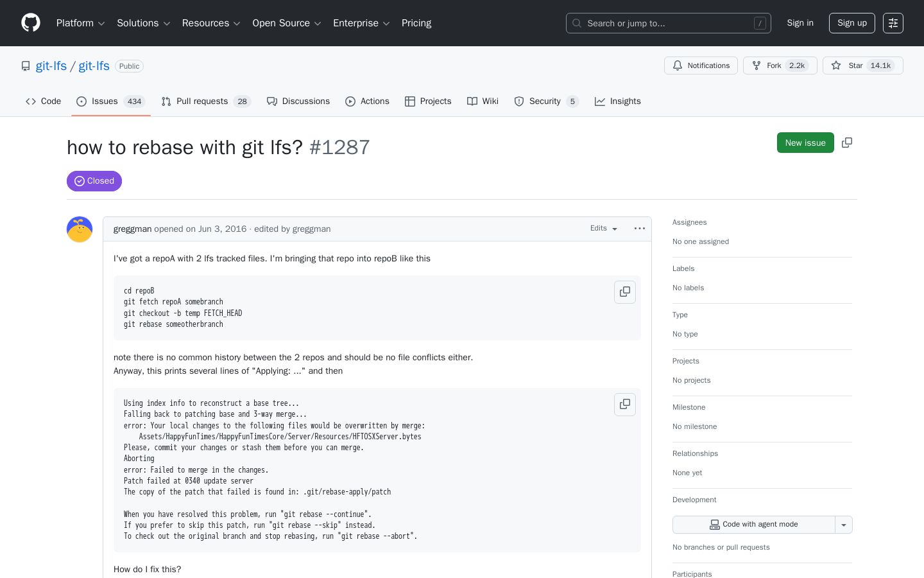Image resolution: width=924 pixels, height=578 pixels.
Task: Open the git-lfs organization link
Action: tap(51, 66)
